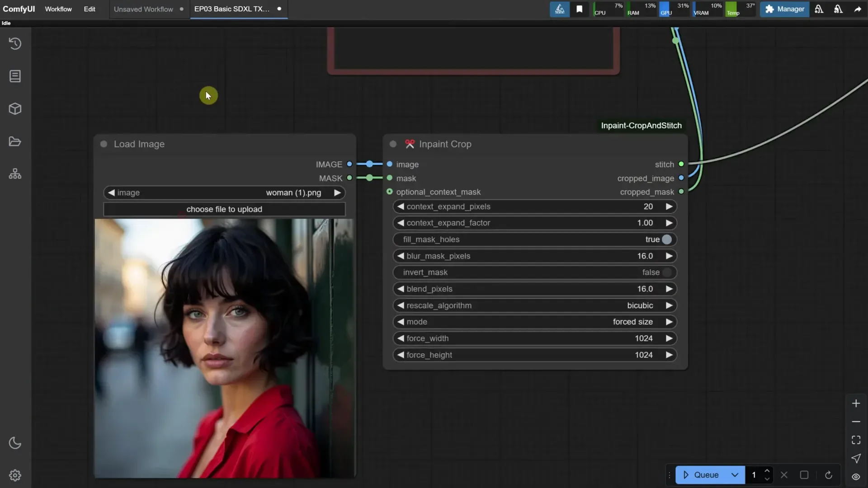Open the model library from the sidebar
Image resolution: width=868 pixels, height=488 pixels.
tap(15, 108)
